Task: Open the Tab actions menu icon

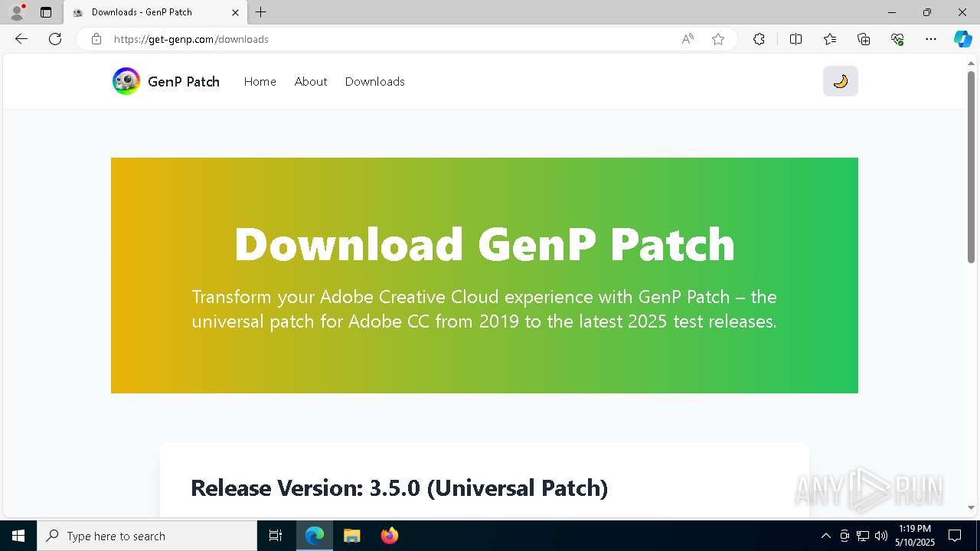Action: 46,12
